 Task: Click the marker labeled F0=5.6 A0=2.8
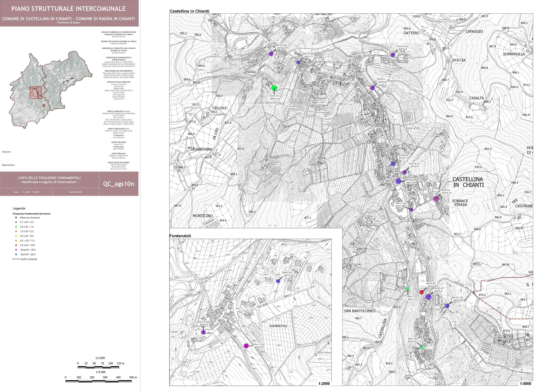pos(372,88)
